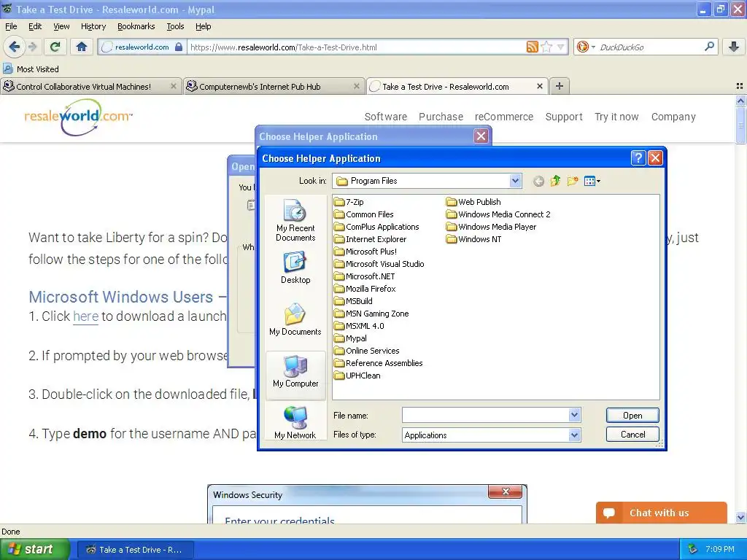The image size is (747, 560).
Task: Select My Recent Documents place
Action: (295, 220)
